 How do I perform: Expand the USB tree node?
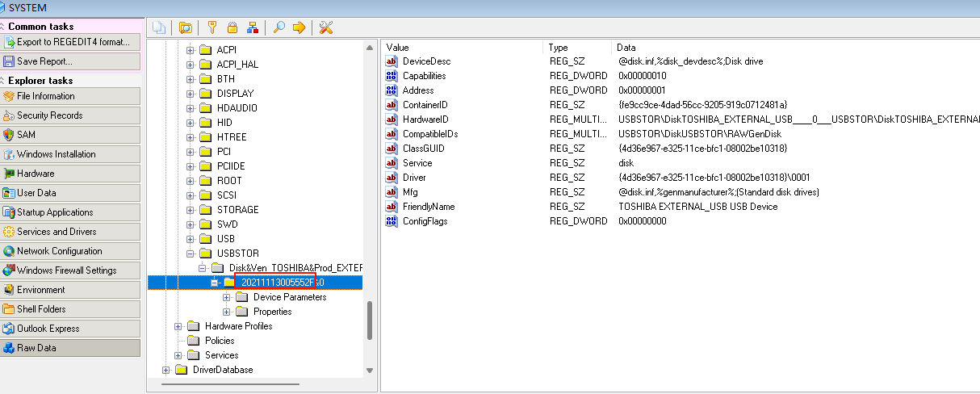191,239
